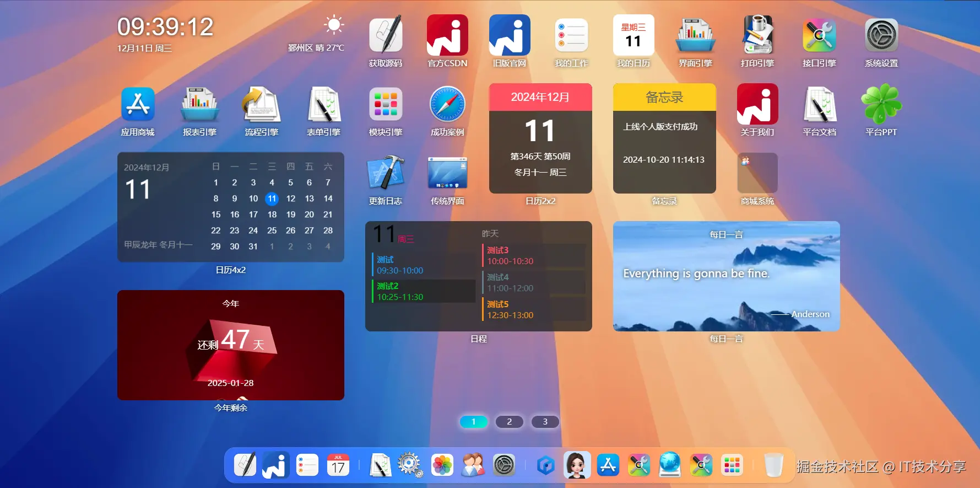The width and height of the screenshot is (980, 488).
Task: Open the trash can in the dock
Action: 773,465
